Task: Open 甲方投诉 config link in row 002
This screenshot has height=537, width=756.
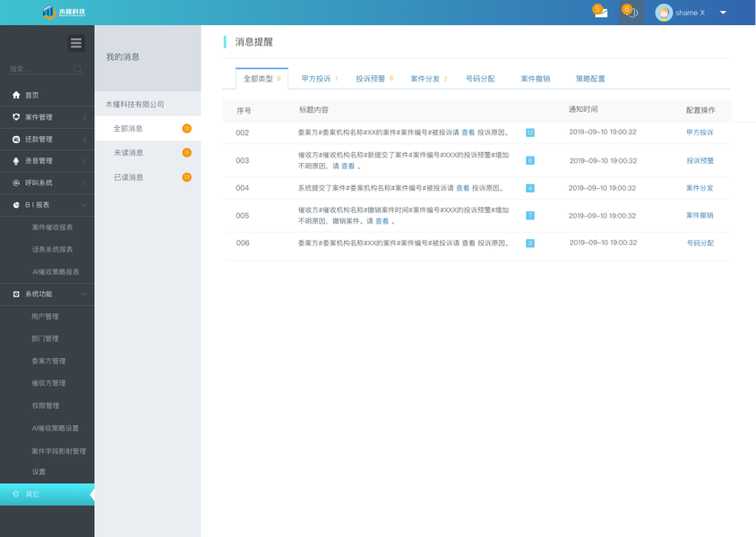Action: click(x=700, y=132)
